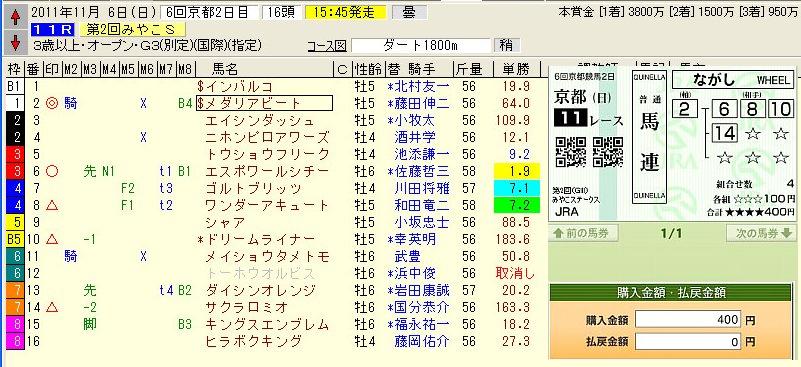Viewport: 801px width, 367px height.
Task: Click jockey name 藤岡佑介
Action: (x=421, y=341)
